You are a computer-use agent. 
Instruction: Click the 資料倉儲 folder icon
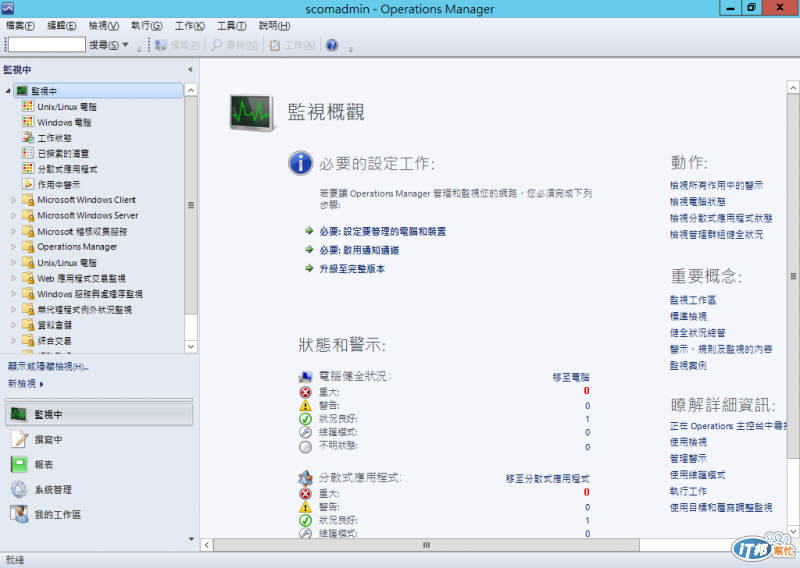28,325
